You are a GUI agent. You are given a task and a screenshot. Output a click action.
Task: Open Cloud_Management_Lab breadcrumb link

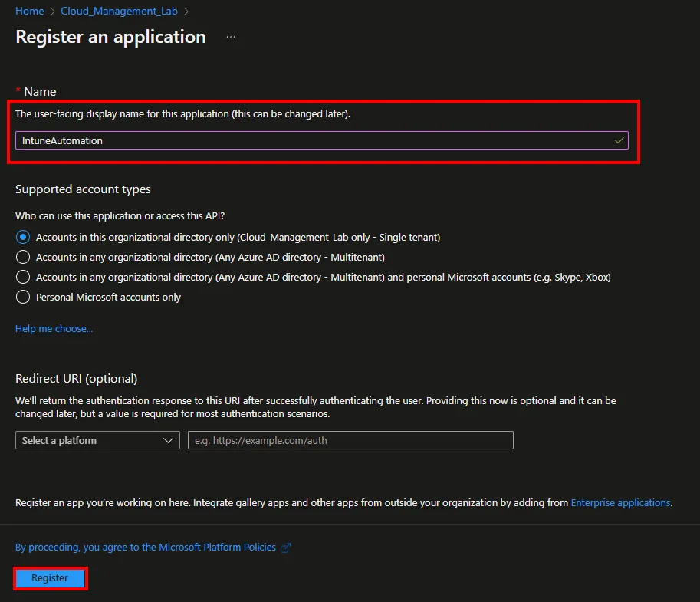tap(119, 11)
